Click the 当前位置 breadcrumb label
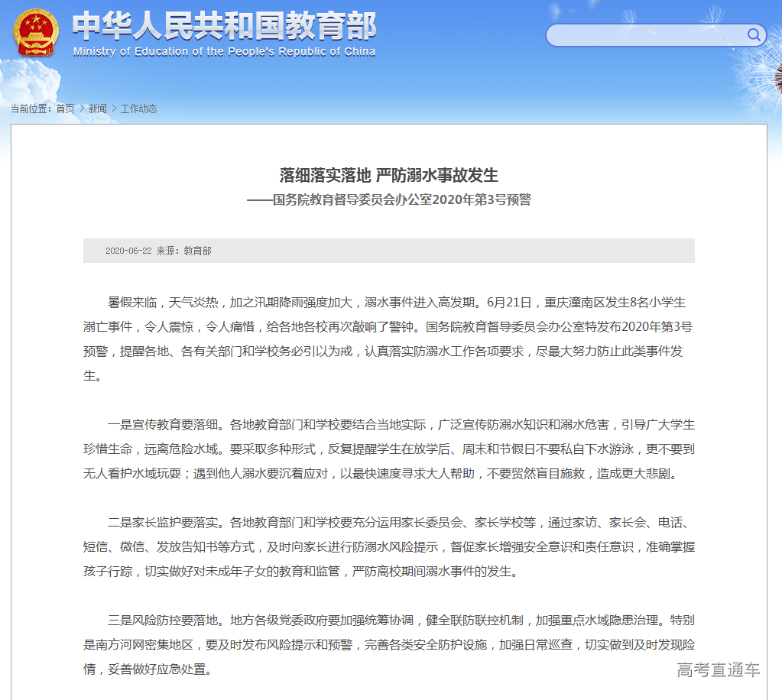 click(32, 109)
